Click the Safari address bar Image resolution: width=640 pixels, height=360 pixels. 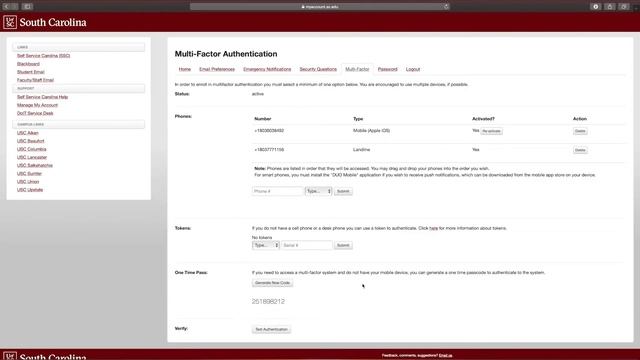coord(320,7)
